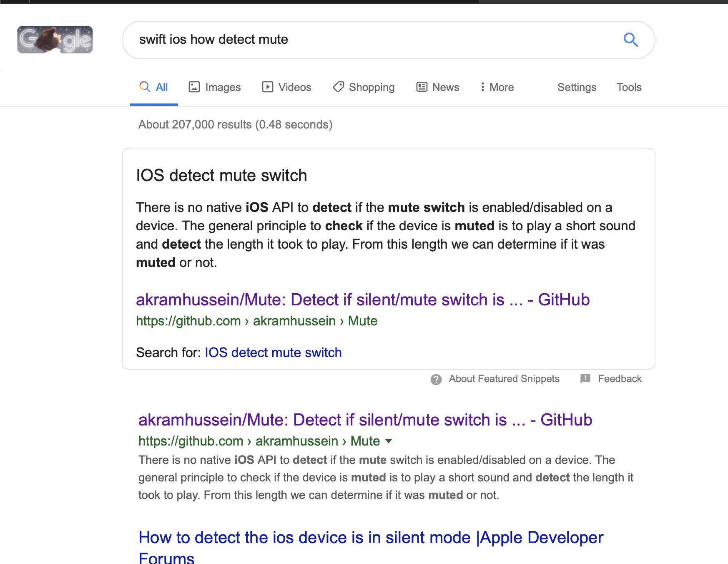Expand the green arrow next to github.com › akramhussein › Mute
This screenshot has height=564, width=728.
[x=389, y=441]
